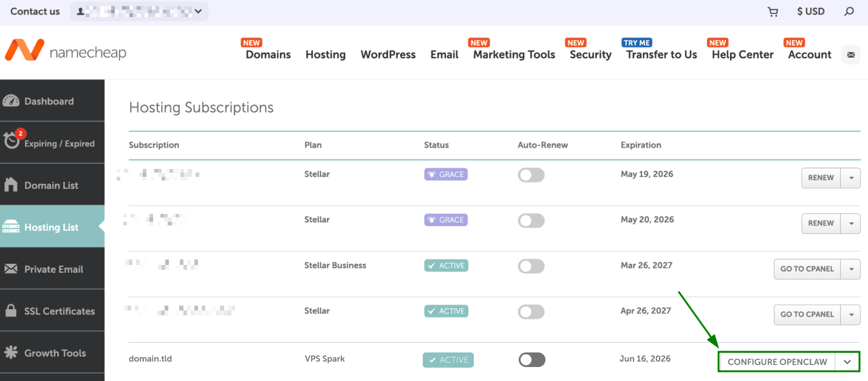Open the Help Center menu
This screenshot has width=868, height=381.
click(742, 55)
